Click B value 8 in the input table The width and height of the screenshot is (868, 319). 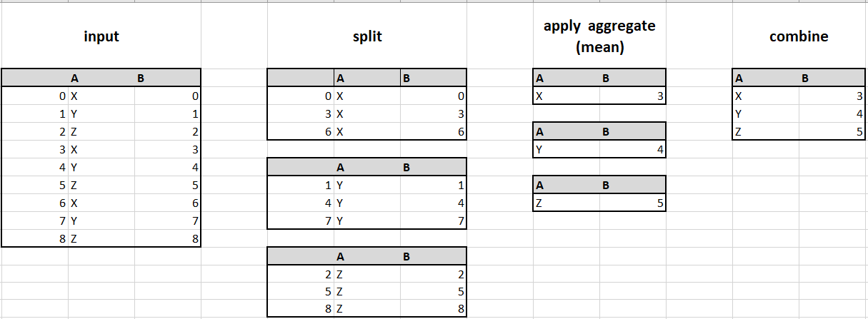tap(194, 239)
